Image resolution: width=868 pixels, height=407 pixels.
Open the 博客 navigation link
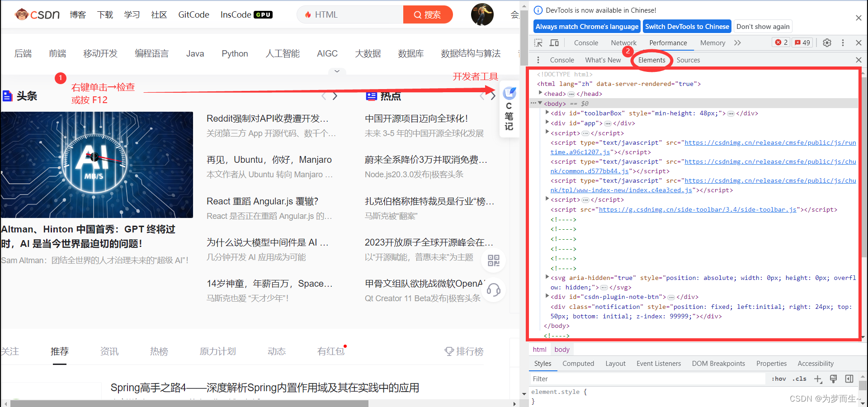[x=78, y=14]
